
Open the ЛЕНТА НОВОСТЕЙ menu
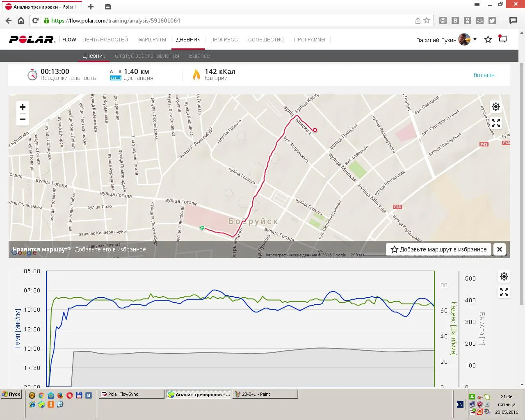pyautogui.click(x=105, y=40)
